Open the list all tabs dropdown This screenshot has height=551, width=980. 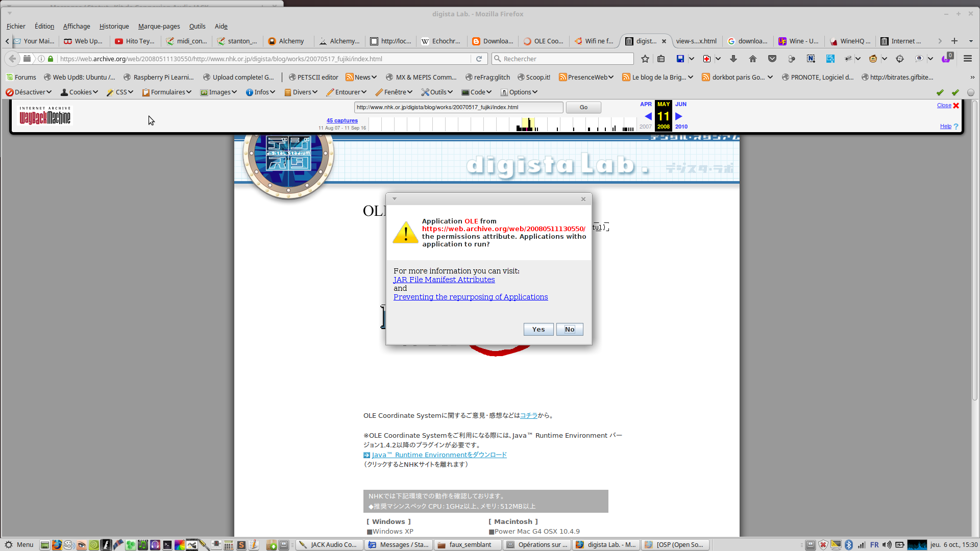[x=971, y=41]
